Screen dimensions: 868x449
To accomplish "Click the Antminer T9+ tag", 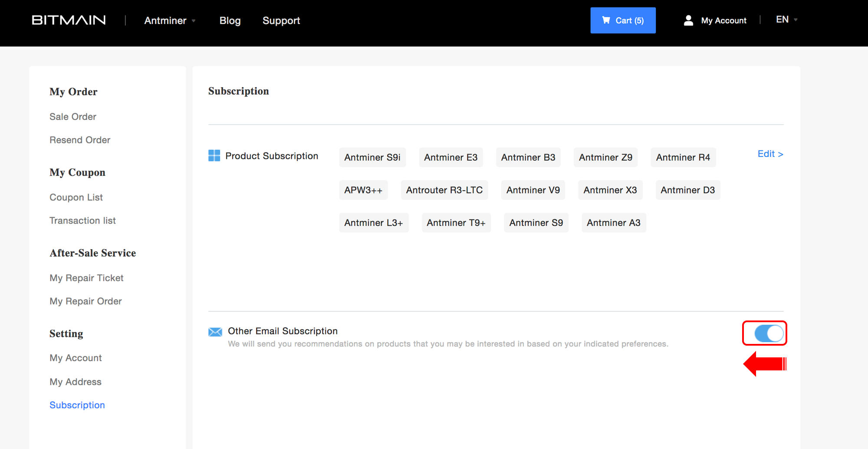I will pos(456,222).
